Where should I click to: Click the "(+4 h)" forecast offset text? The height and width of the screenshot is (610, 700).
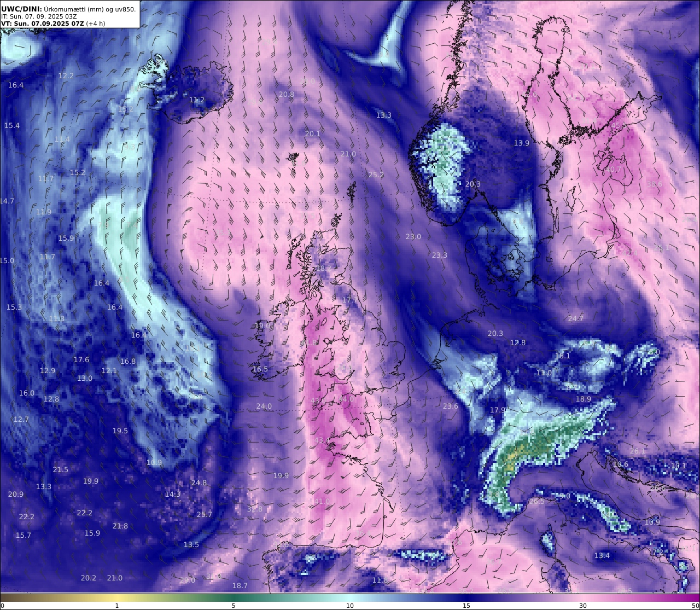pos(95,24)
